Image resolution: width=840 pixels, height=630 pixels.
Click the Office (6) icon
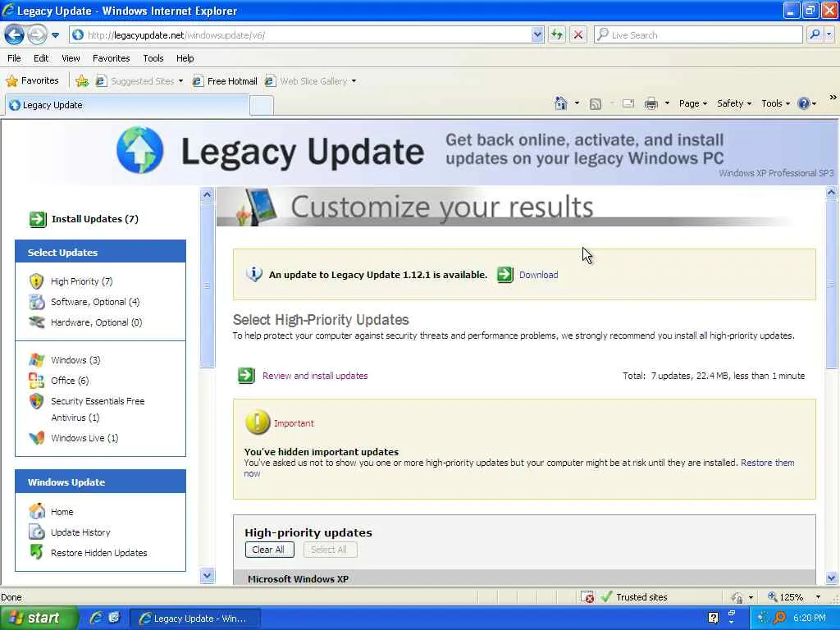click(36, 381)
